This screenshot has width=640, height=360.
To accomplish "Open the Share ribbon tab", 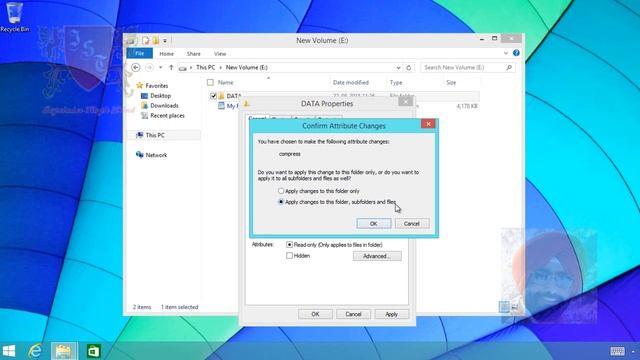I will tap(193, 54).
